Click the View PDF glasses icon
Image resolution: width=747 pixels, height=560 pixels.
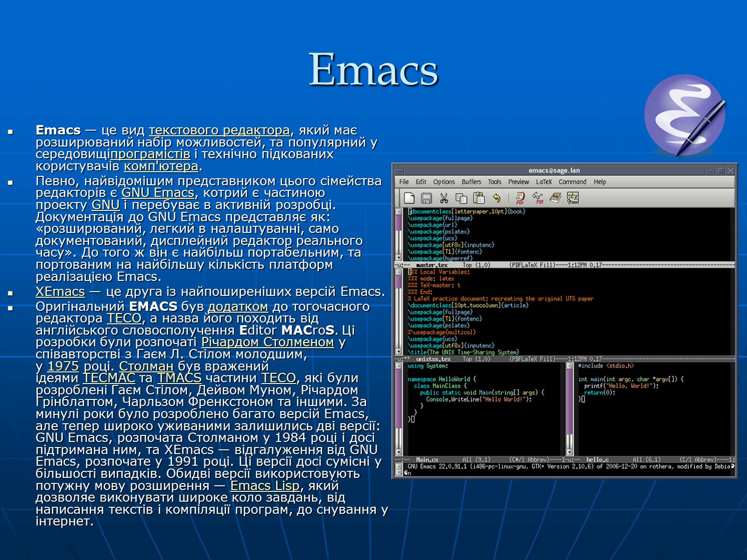click(538, 198)
